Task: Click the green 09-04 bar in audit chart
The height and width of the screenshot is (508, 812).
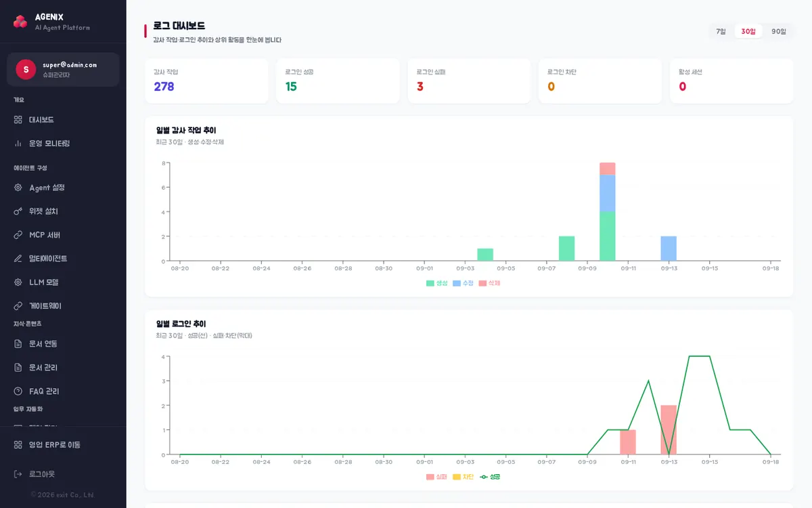Action: pos(485,255)
